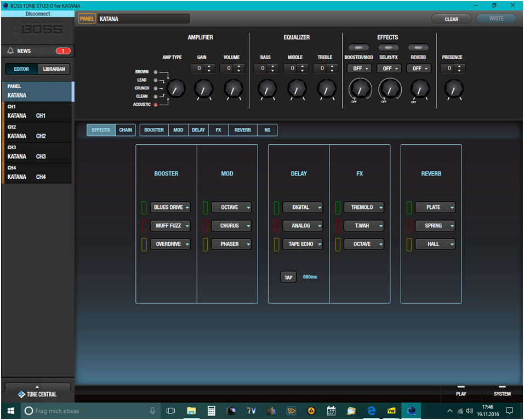524x420 pixels.
Task: Click the BASS knob
Action: click(267, 89)
